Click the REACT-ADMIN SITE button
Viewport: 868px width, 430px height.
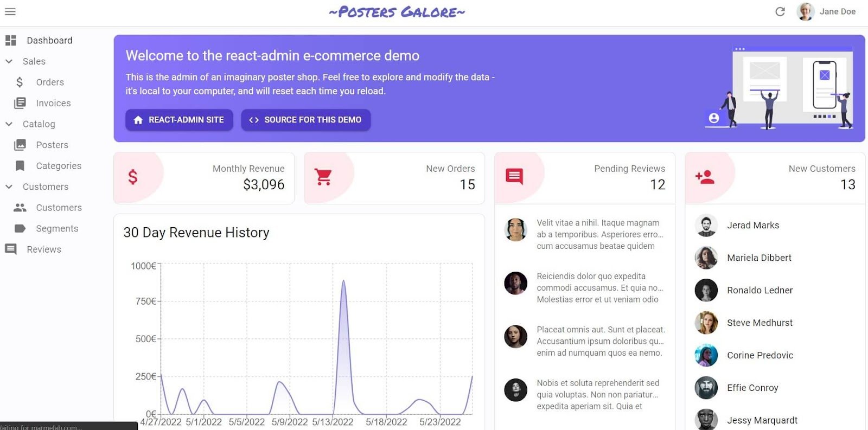179,120
